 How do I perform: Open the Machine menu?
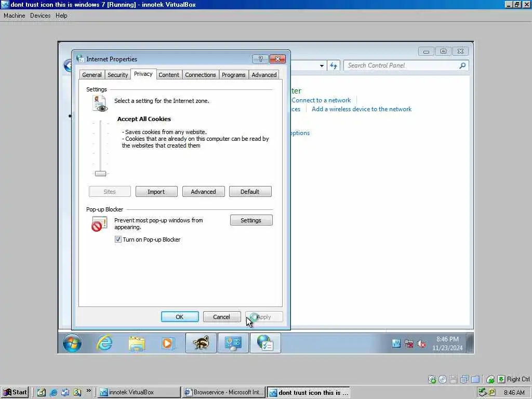click(x=14, y=16)
